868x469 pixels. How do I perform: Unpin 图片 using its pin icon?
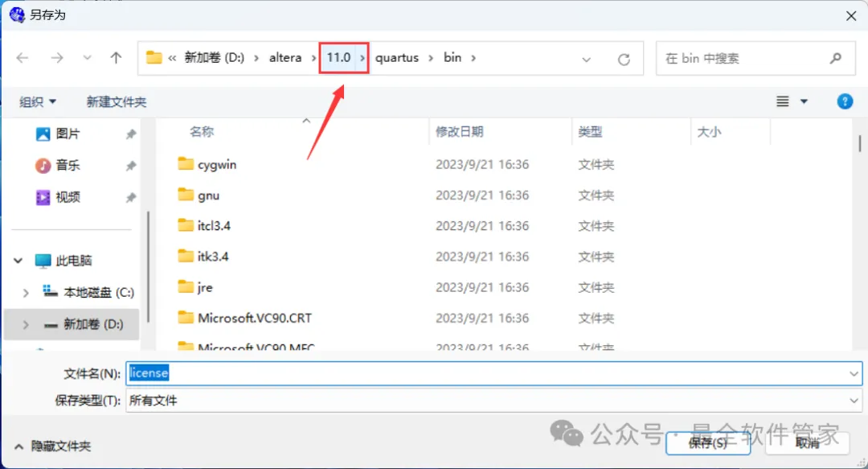131,134
